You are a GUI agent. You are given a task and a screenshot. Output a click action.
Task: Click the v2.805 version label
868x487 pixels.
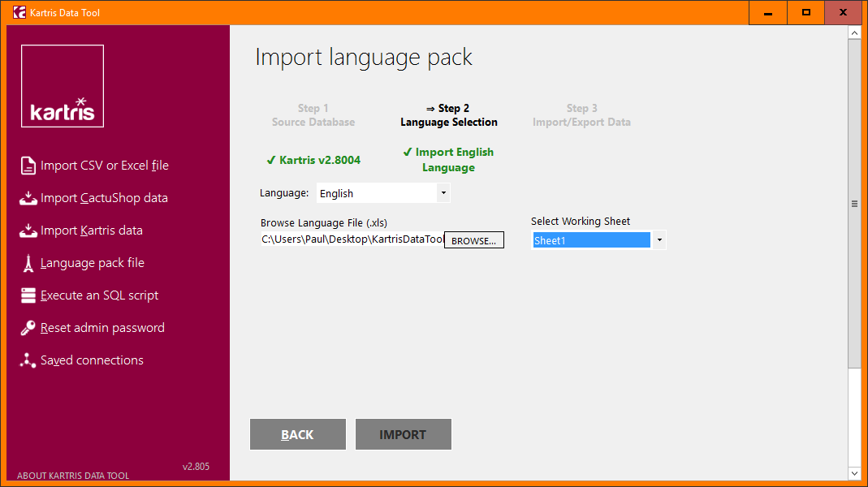196,467
